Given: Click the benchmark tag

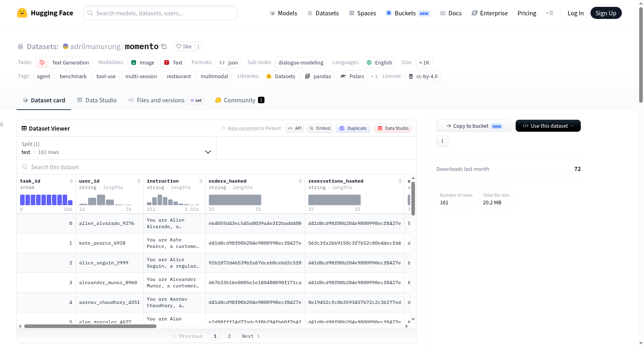Looking at the screenshot, I should point(73,76).
